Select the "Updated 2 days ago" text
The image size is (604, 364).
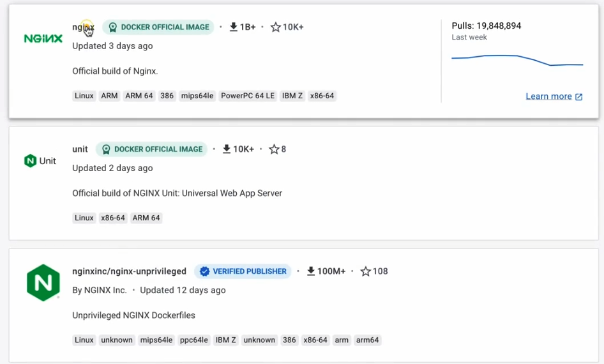112,168
